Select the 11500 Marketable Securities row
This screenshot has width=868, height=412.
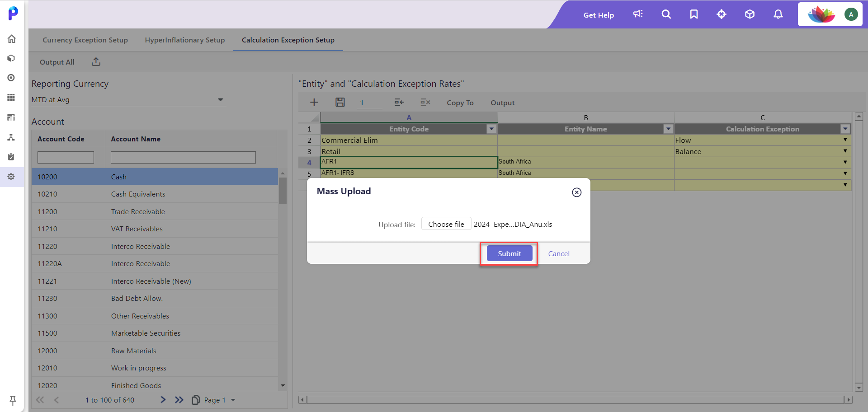(x=155, y=333)
